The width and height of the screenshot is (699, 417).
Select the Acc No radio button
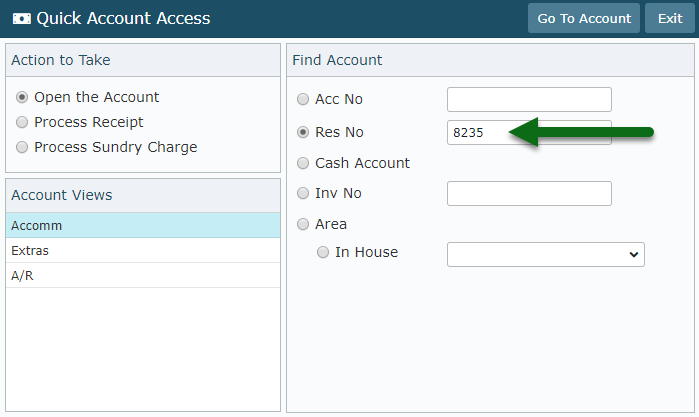coord(303,99)
